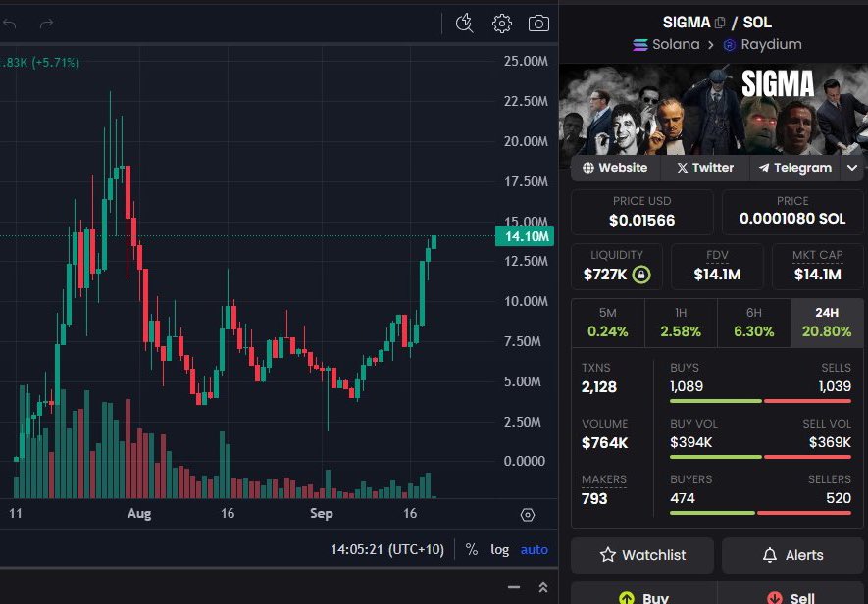Click the (+5.71%) change readout

click(55, 63)
